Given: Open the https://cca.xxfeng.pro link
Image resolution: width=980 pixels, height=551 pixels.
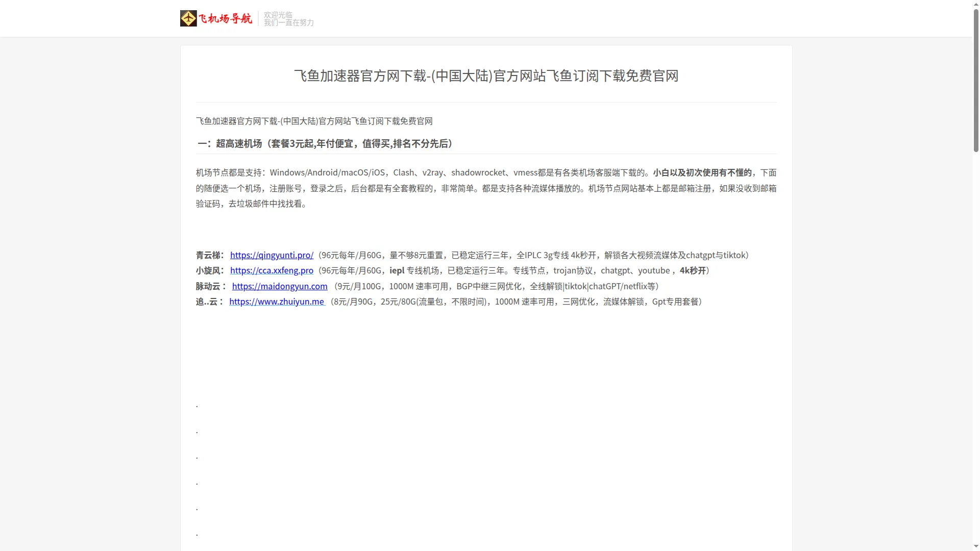Looking at the screenshot, I should [272, 270].
